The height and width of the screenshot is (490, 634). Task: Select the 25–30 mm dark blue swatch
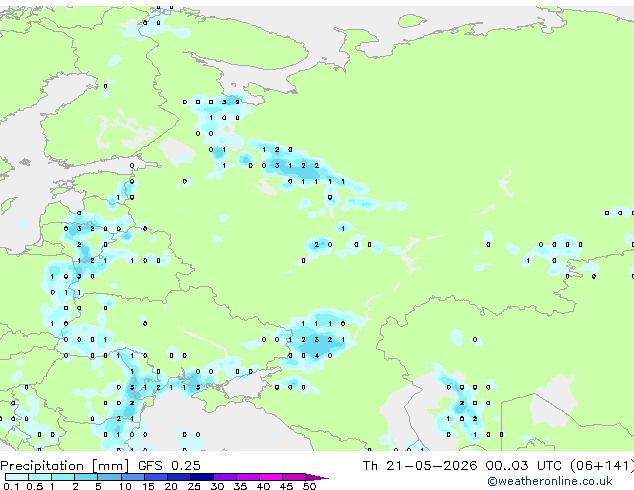[x=202, y=477]
